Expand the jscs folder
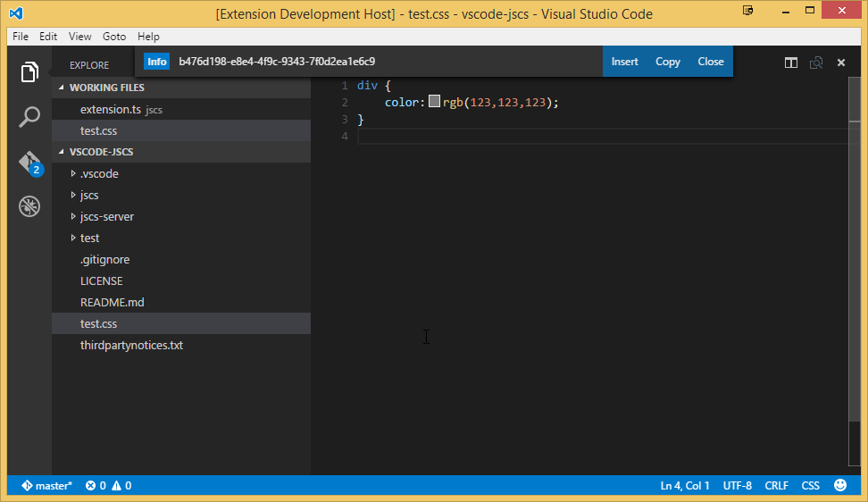 tap(73, 195)
